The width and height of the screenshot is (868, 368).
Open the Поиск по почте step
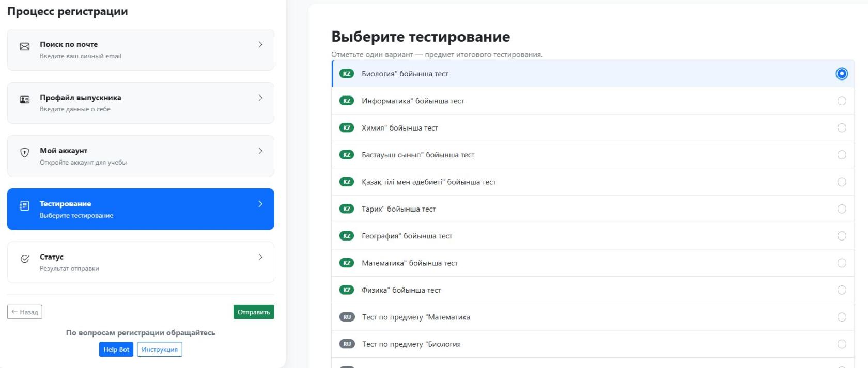pyautogui.click(x=141, y=50)
